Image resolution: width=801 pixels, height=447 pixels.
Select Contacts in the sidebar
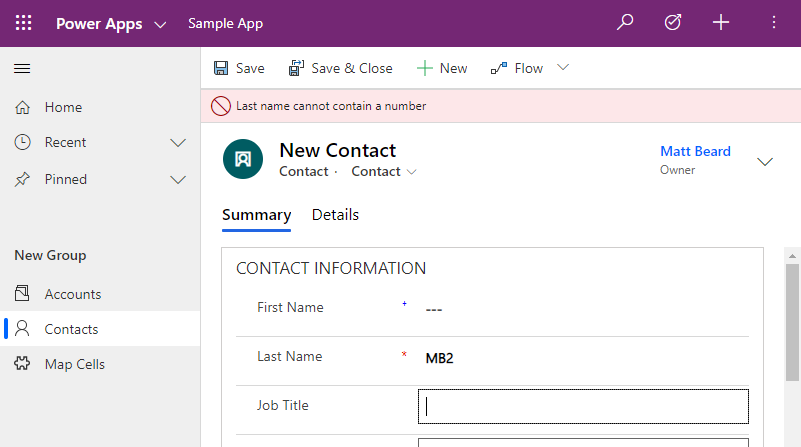point(100,329)
